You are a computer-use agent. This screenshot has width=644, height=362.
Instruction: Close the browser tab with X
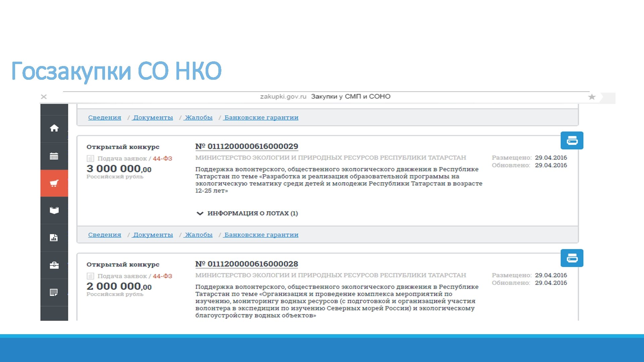[x=44, y=97]
